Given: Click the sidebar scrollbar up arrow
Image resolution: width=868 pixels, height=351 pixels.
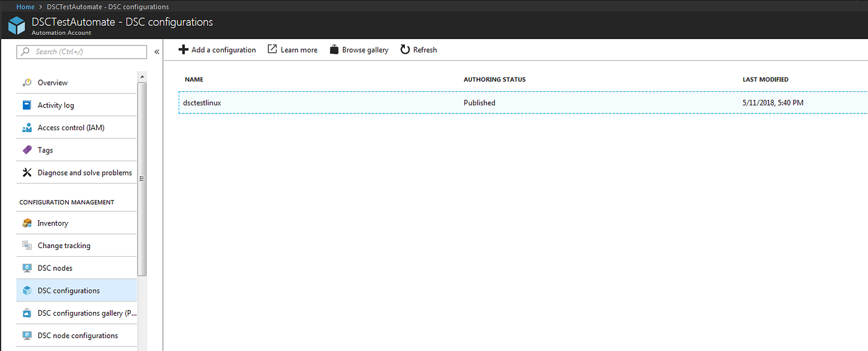Looking at the screenshot, I should click(x=142, y=77).
